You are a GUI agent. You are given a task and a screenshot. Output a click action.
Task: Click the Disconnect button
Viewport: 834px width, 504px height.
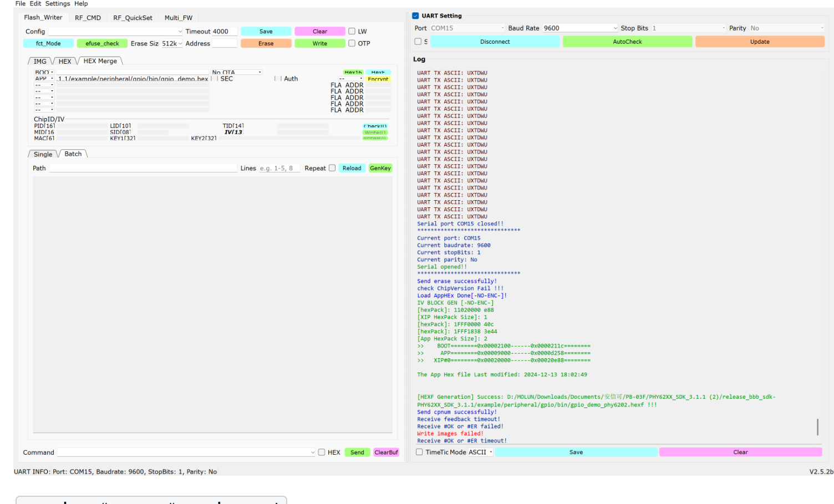coord(495,42)
